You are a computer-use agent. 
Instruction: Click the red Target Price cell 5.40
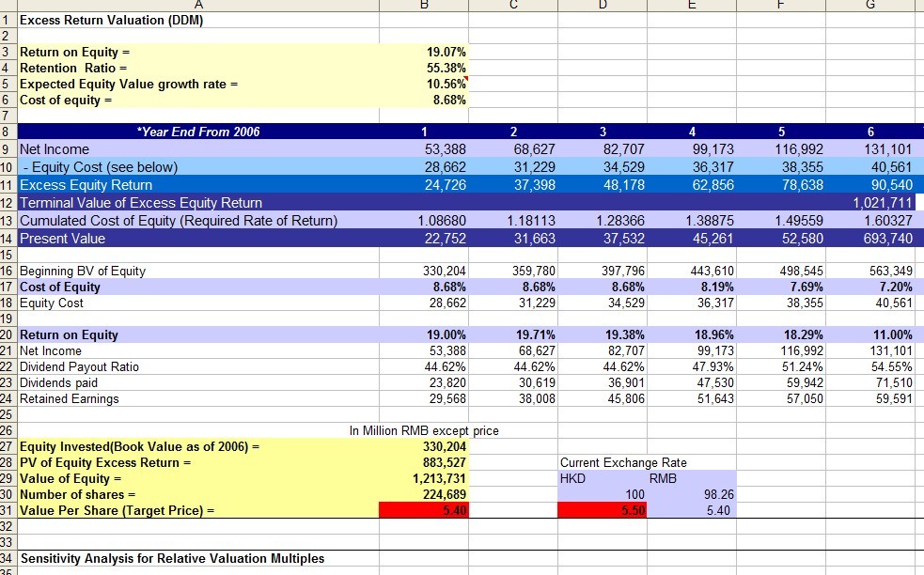[x=424, y=510]
